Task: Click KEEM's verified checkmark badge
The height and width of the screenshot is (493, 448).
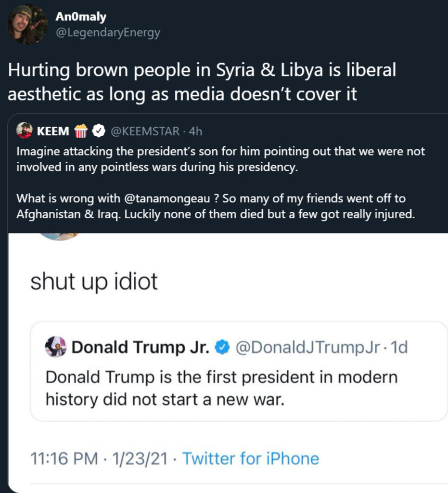Action: point(98,130)
